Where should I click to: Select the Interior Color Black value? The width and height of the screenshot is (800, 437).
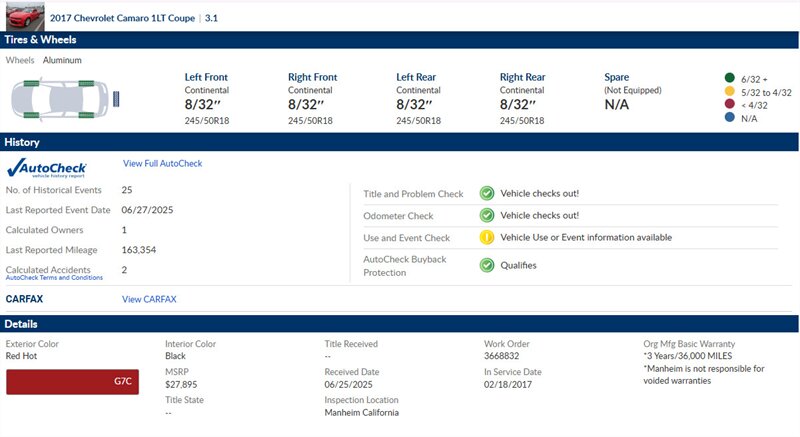[x=175, y=356]
